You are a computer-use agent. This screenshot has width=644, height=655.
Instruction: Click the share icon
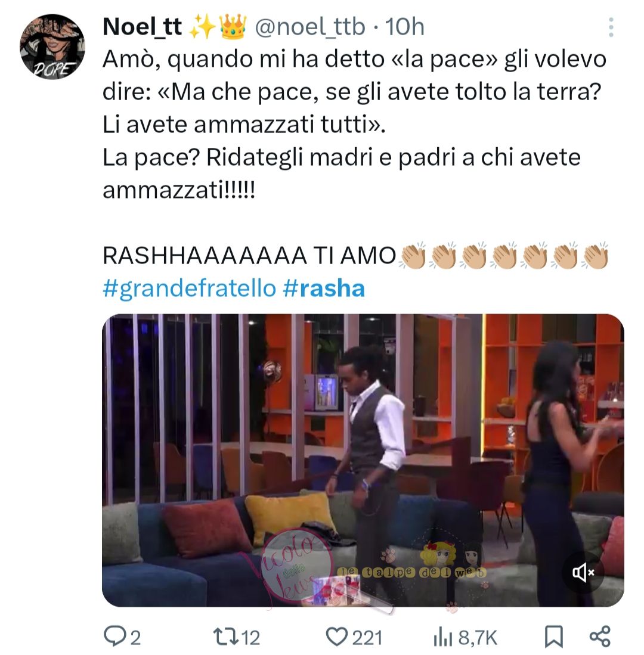pyautogui.click(x=600, y=636)
